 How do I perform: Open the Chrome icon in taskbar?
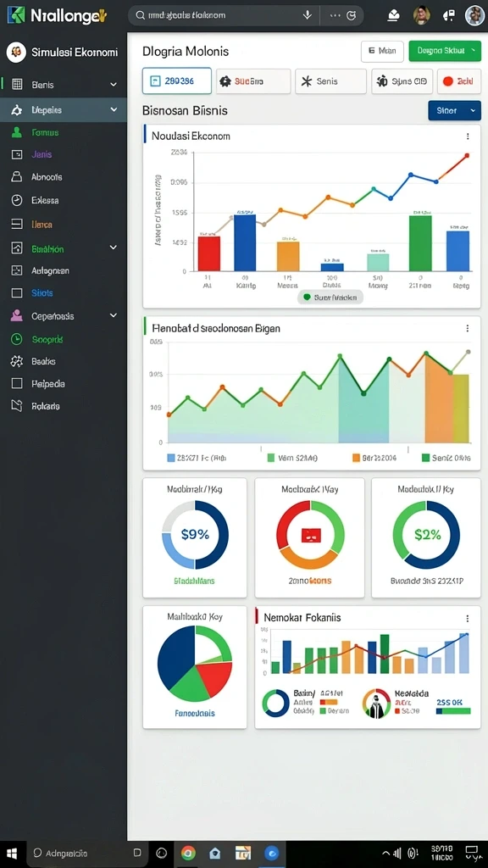[188, 853]
